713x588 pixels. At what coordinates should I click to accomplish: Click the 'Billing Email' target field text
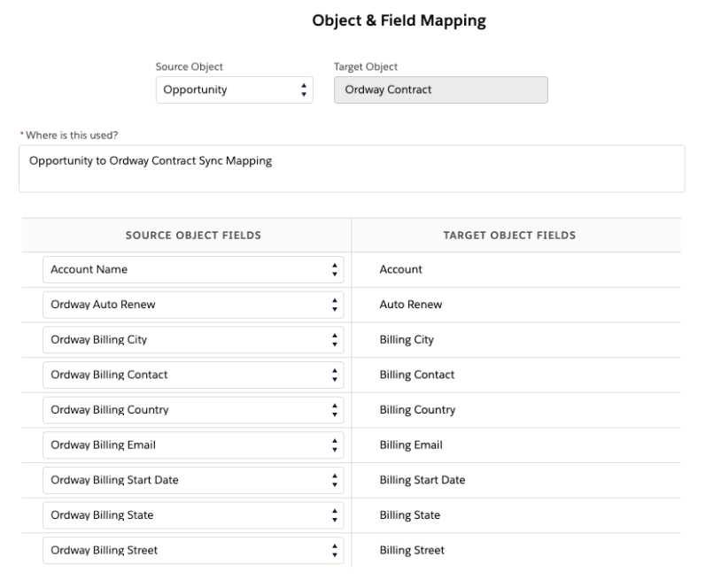click(411, 445)
